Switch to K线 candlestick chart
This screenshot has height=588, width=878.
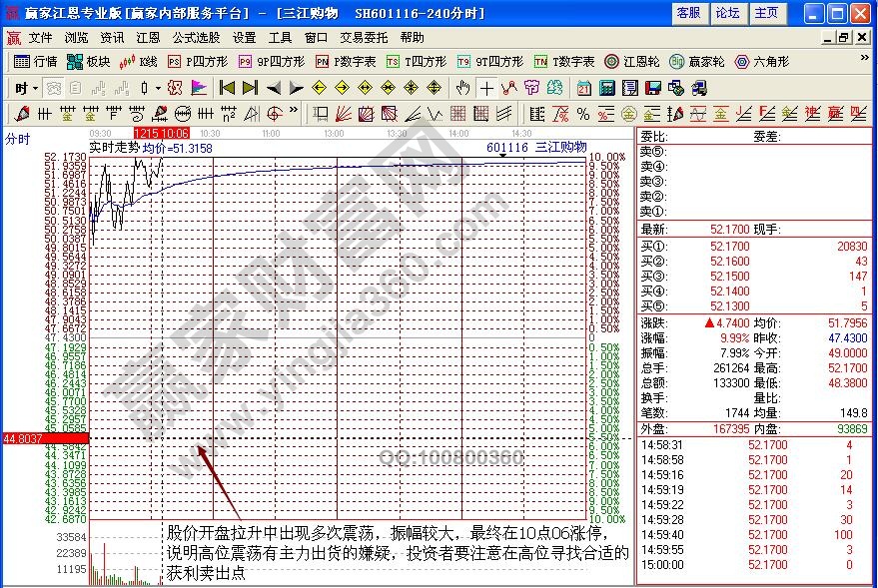pyautogui.click(x=140, y=61)
